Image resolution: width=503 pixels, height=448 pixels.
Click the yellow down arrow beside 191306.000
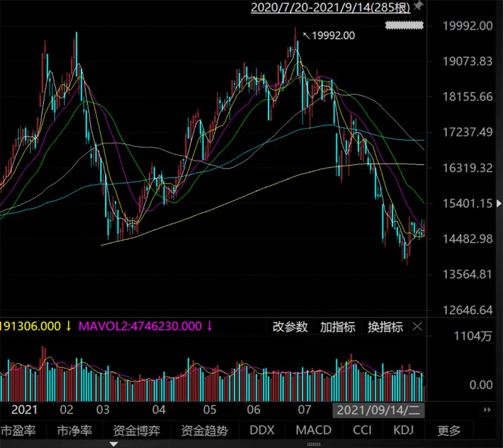pos(69,326)
